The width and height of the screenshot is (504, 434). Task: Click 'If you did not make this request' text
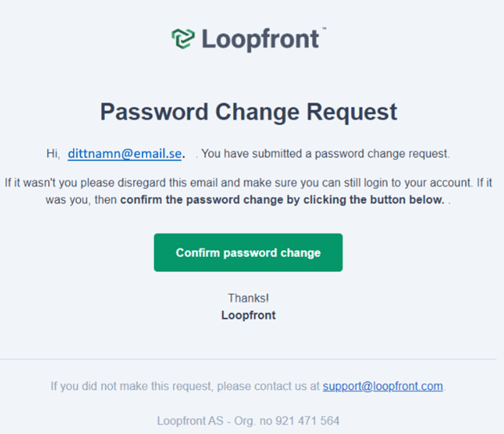pos(131,386)
